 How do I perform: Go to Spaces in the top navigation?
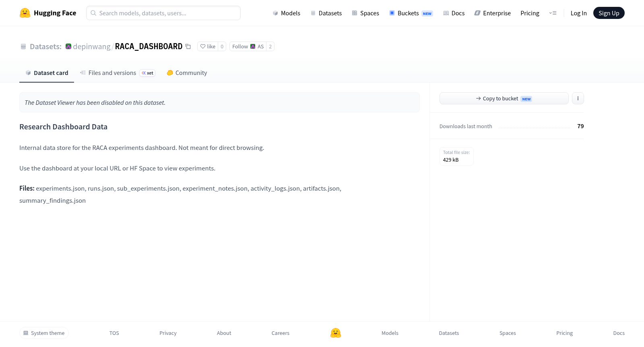point(365,13)
